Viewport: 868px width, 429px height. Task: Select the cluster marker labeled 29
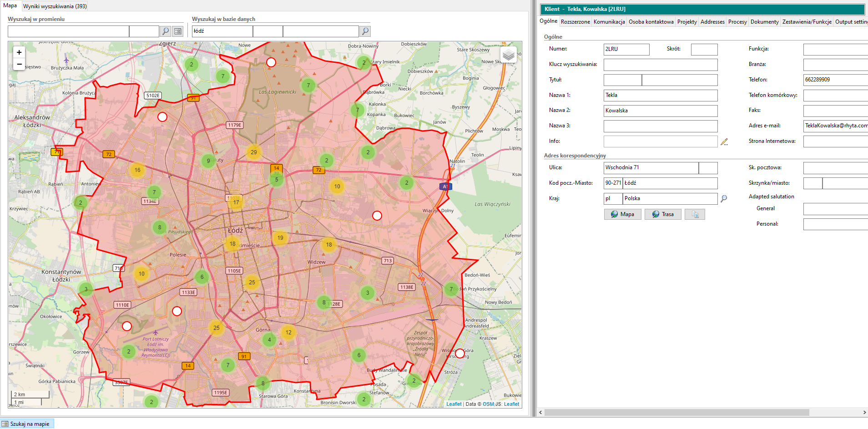coord(253,152)
